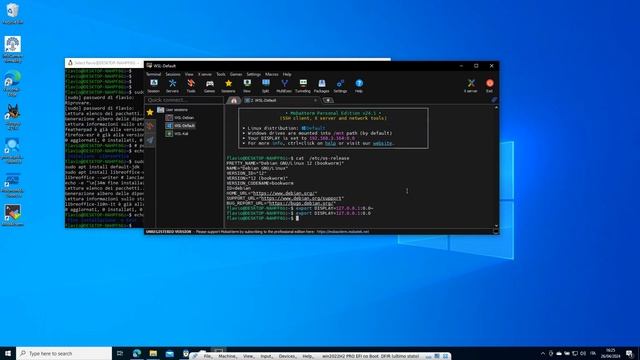Close the WSL-Default terminal tab
This screenshot has width=640, height=360.
[316, 100]
